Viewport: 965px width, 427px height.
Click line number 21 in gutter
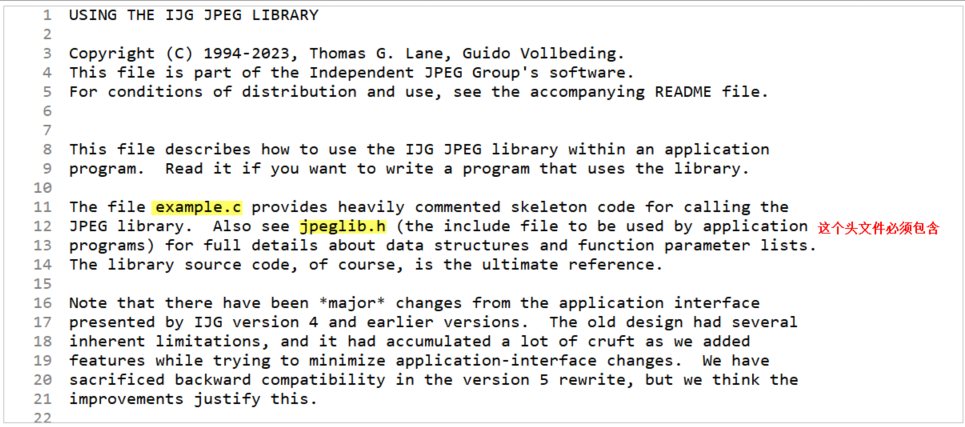(44, 399)
